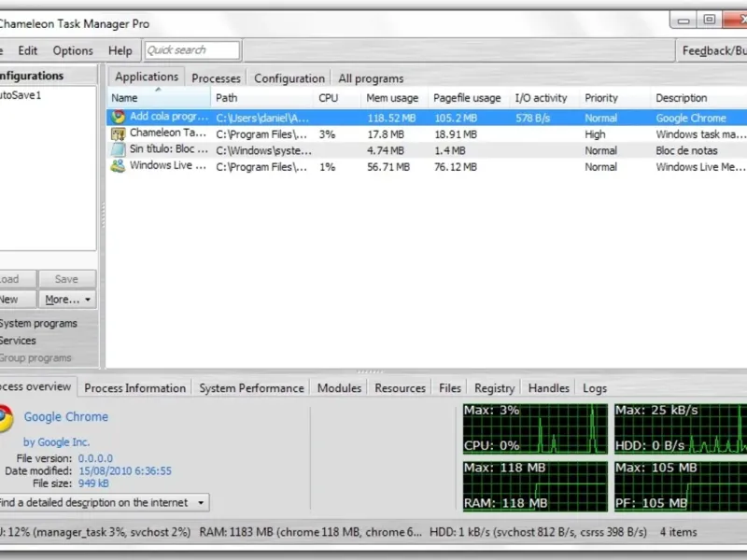Viewport: 747px width, 560px height.
Task: Switch to the Registry tab
Action: click(x=495, y=388)
